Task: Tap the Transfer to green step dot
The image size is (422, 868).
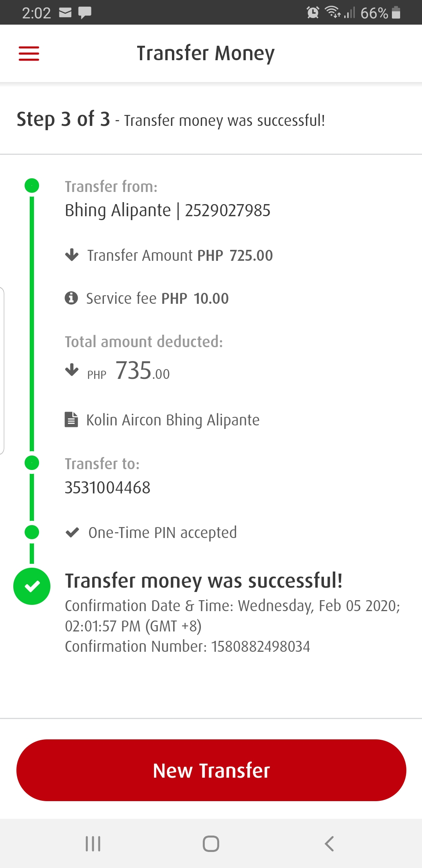Action: pyautogui.click(x=32, y=463)
